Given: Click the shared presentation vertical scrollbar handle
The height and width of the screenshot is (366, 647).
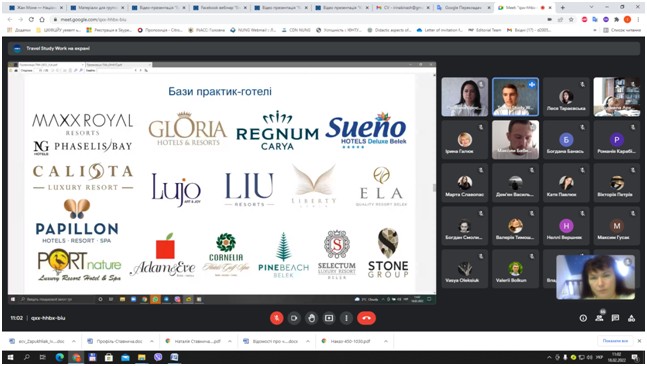Looking at the screenshot, I should coord(434,187).
